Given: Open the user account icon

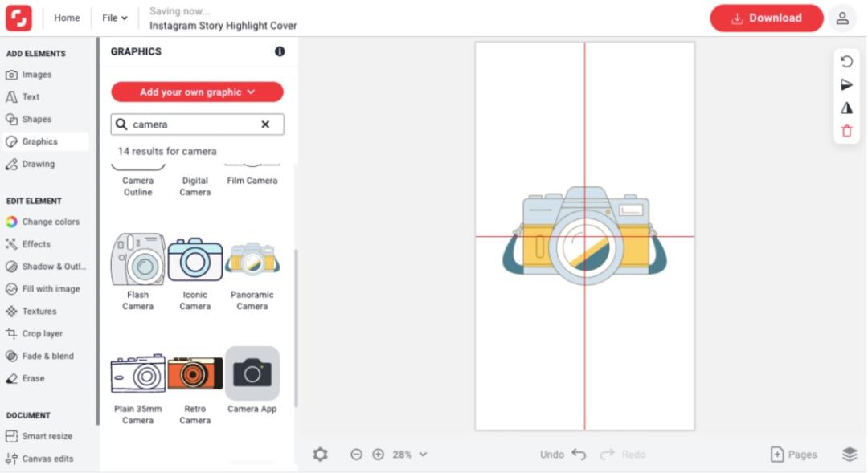Looking at the screenshot, I should click(842, 18).
